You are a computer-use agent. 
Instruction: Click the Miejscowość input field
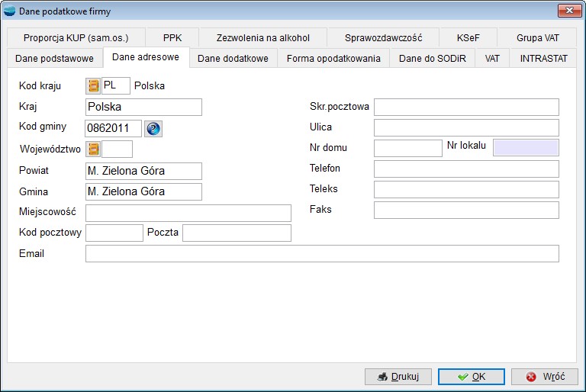(188, 213)
